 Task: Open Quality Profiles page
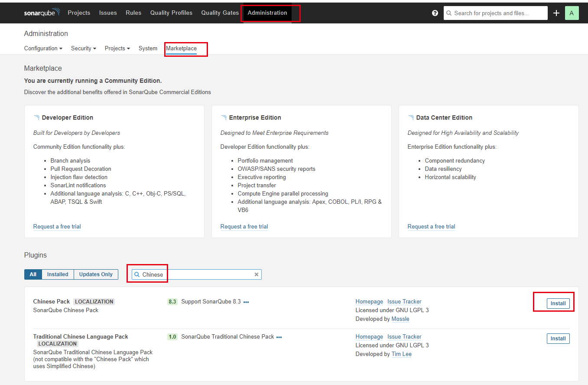171,13
